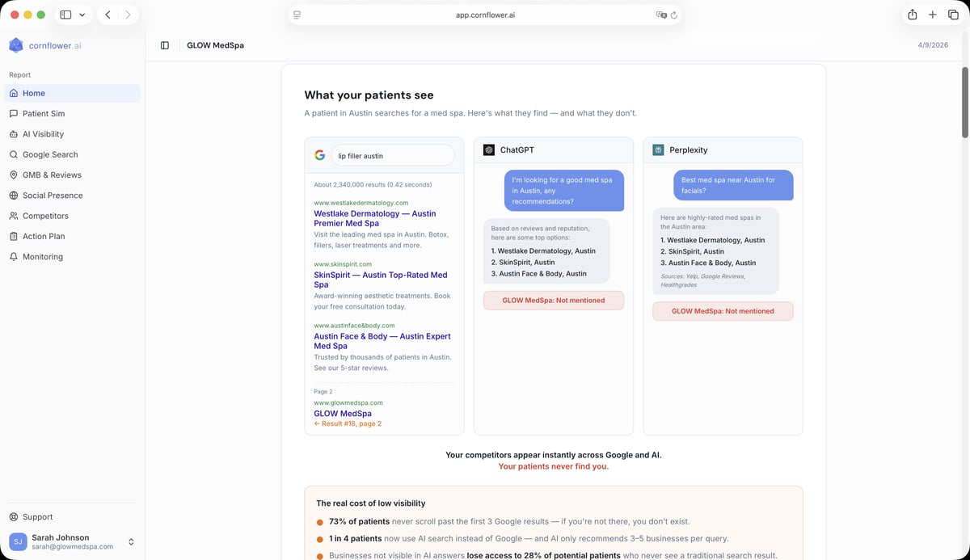Image resolution: width=970 pixels, height=560 pixels.
Task: Open Austin Face & Body result link
Action: click(382, 341)
